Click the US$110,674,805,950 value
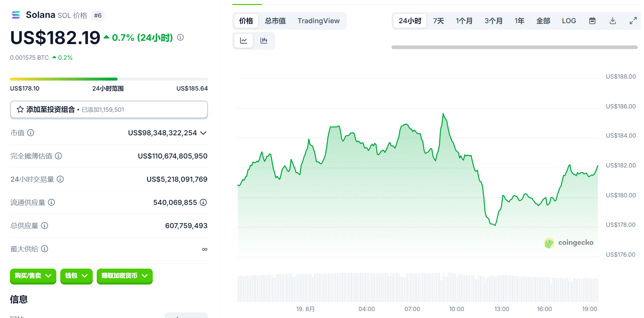The height and width of the screenshot is (318, 644). (173, 156)
